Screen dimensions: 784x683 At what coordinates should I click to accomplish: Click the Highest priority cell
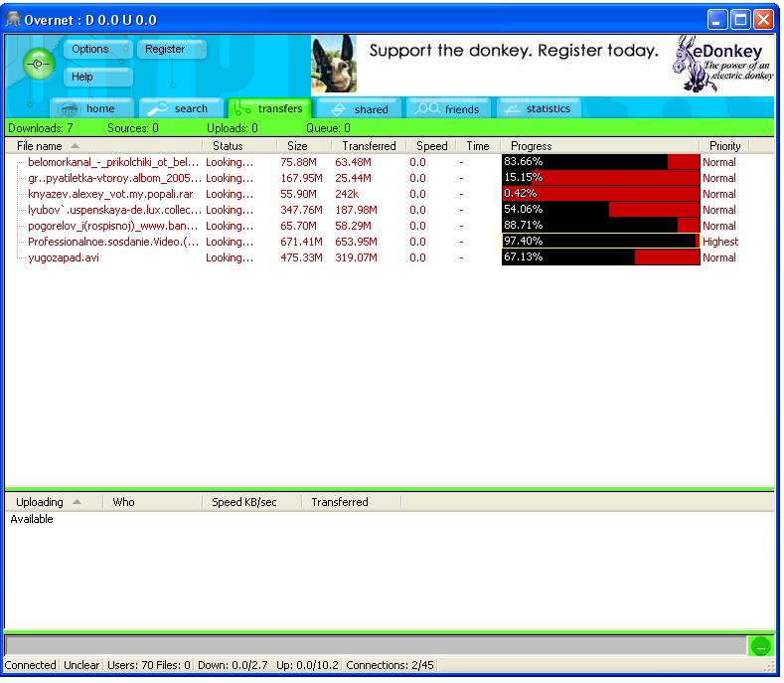point(720,242)
